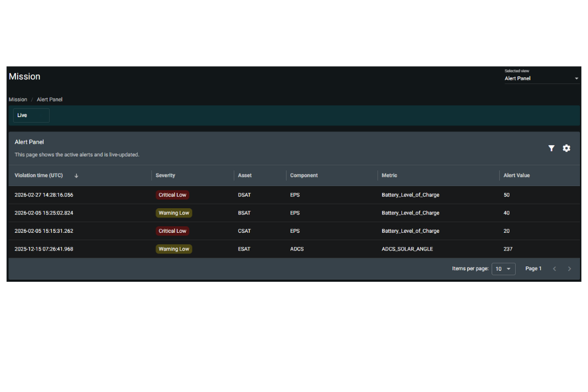Go to next page arrow

coord(569,269)
